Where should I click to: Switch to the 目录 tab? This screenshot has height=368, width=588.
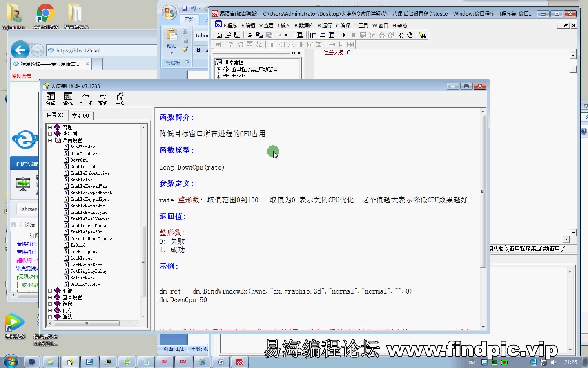[55, 115]
